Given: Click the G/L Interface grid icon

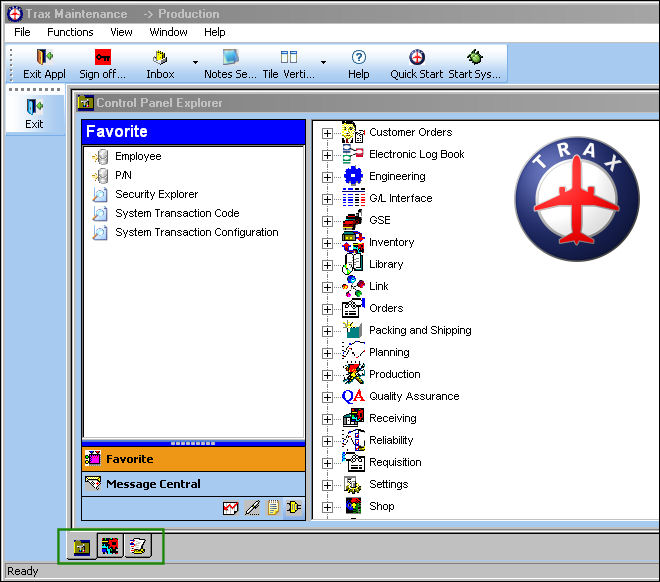Looking at the screenshot, I should (353, 198).
